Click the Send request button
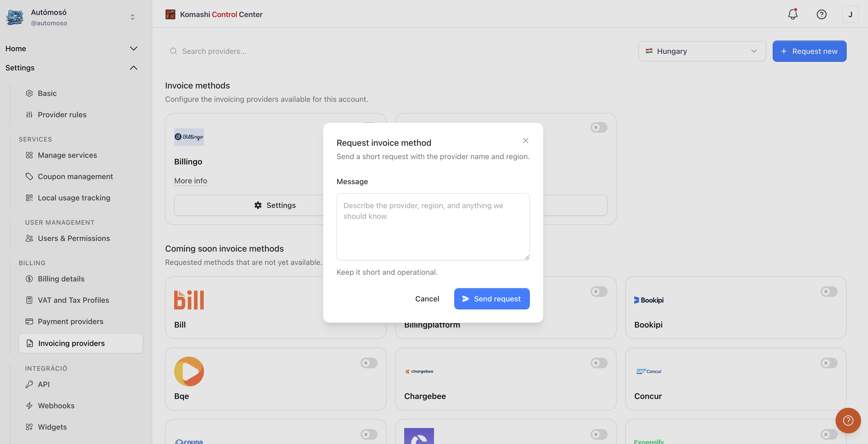 [492, 298]
